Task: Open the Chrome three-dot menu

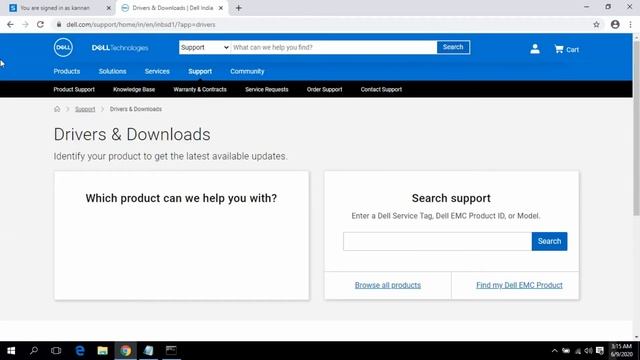Action: click(x=630, y=24)
